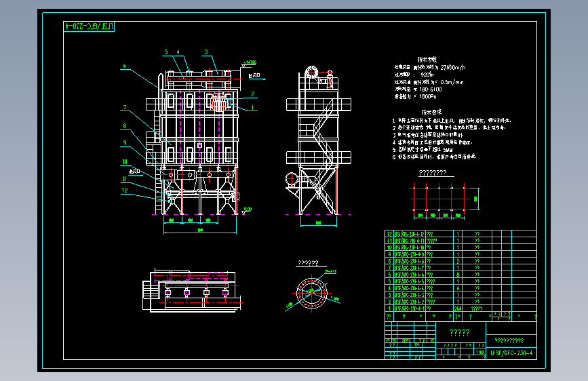588x381 pixels.
Task: Select balloon callout 6 left of the elevation
Action: point(125,66)
